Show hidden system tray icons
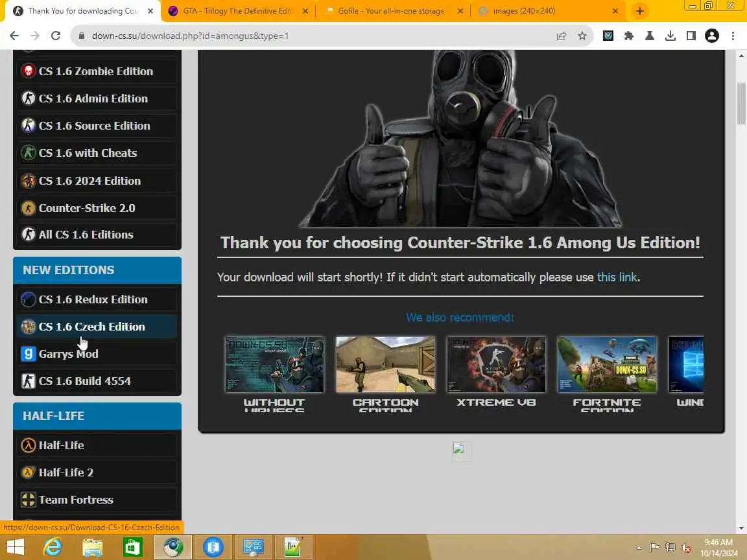The height and width of the screenshot is (560, 747). point(639,548)
